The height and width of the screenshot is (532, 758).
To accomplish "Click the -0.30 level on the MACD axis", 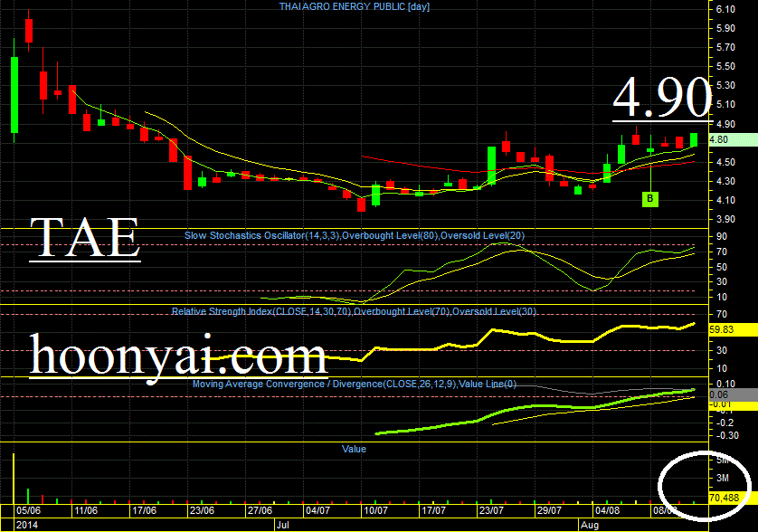I will (x=727, y=435).
